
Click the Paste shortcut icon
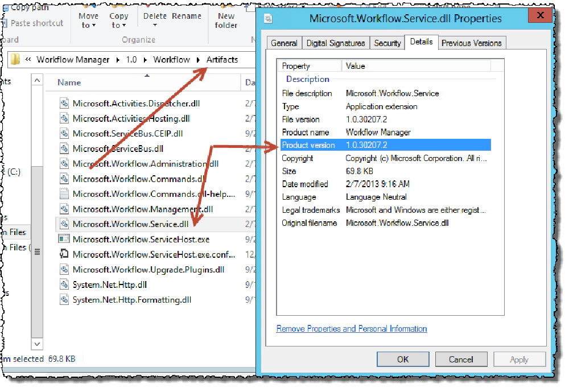click(x=6, y=23)
